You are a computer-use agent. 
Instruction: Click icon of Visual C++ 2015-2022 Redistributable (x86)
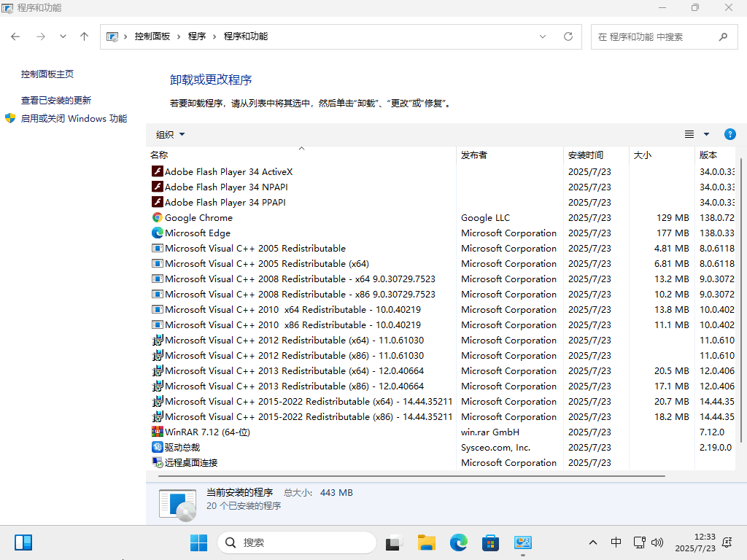point(158,416)
